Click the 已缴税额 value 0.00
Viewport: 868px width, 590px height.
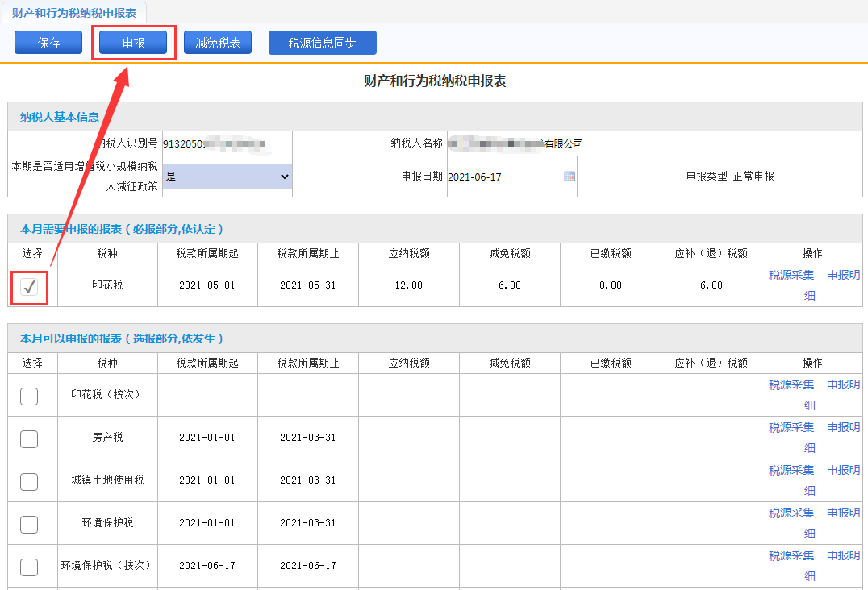point(611,285)
